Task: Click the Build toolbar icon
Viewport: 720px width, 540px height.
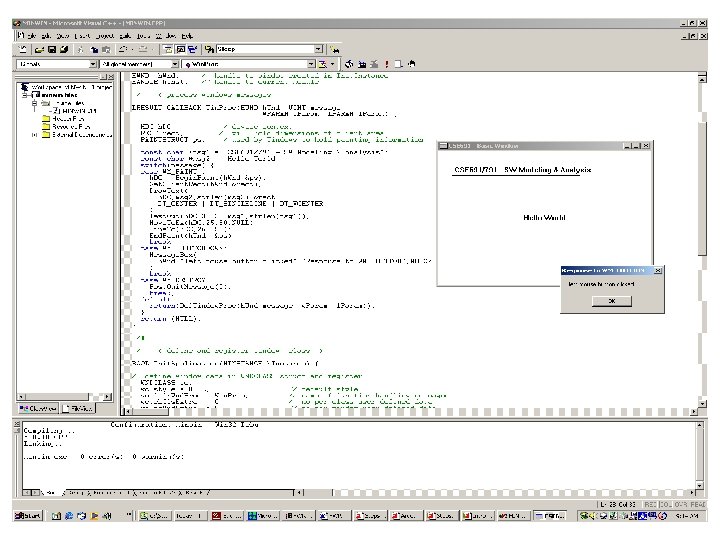Action: pyautogui.click(x=362, y=64)
